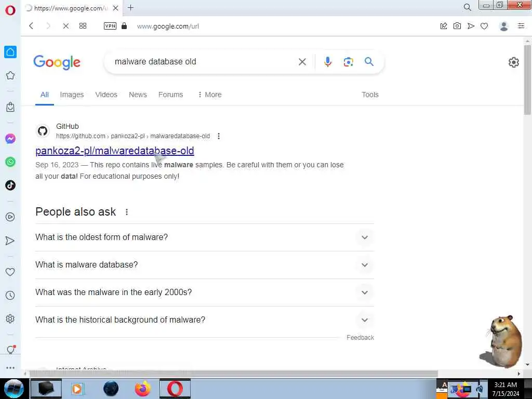Start voice search microphone
This screenshot has width=532, height=399.
pyautogui.click(x=328, y=62)
